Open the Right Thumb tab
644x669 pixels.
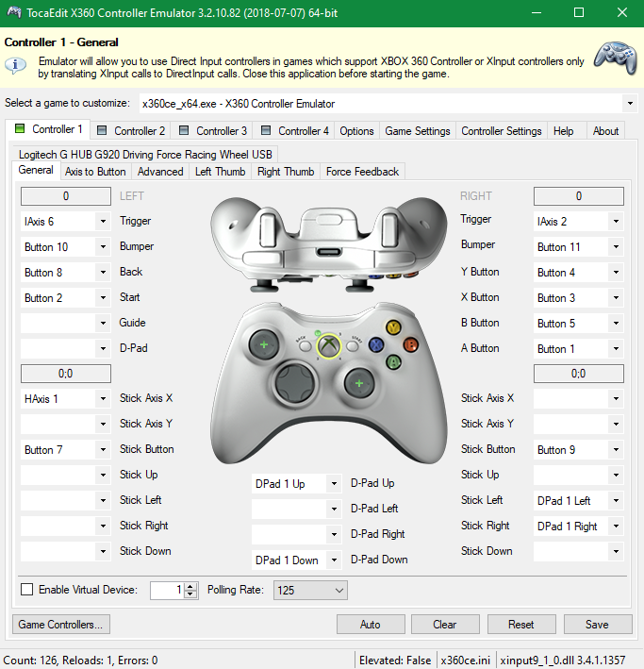[x=286, y=172]
